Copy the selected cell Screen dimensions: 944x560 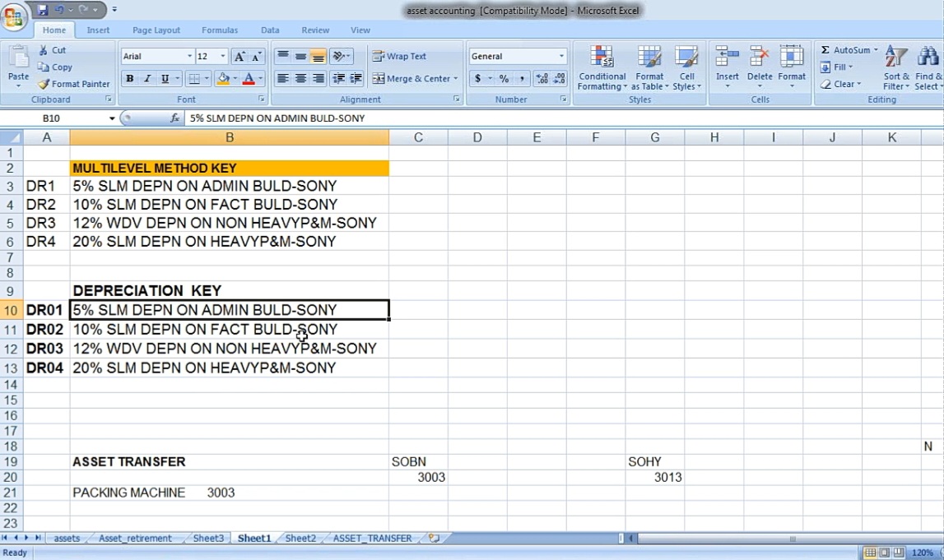(x=55, y=67)
